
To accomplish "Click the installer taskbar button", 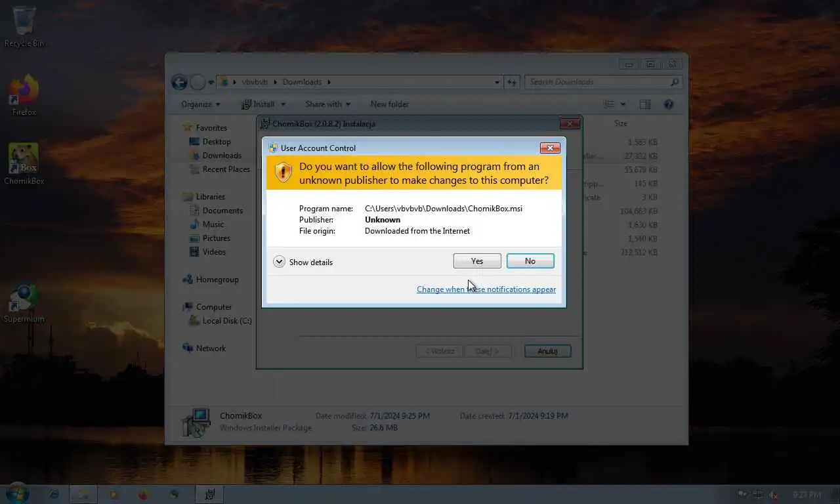I will (210, 494).
